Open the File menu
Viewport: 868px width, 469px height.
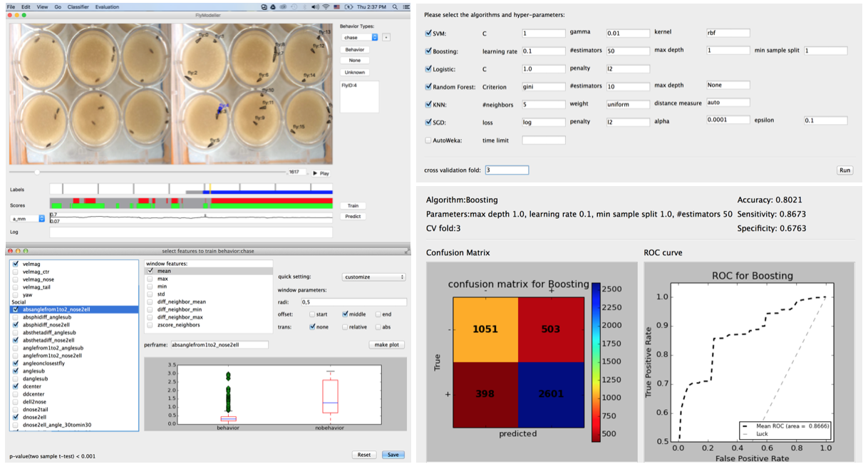click(10, 6)
